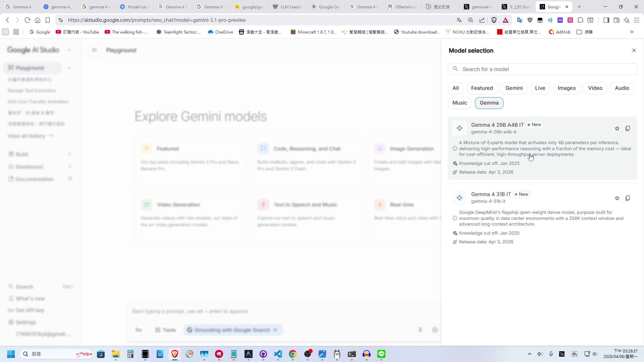
Task: Select the Featured filter chip
Action: coord(482,88)
